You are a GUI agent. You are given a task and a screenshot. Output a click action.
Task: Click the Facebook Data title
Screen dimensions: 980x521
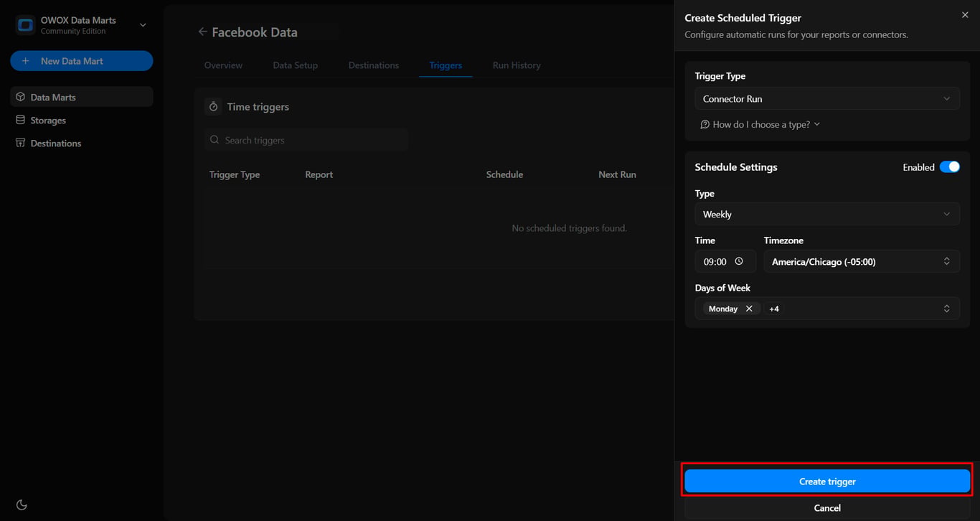[x=255, y=32]
